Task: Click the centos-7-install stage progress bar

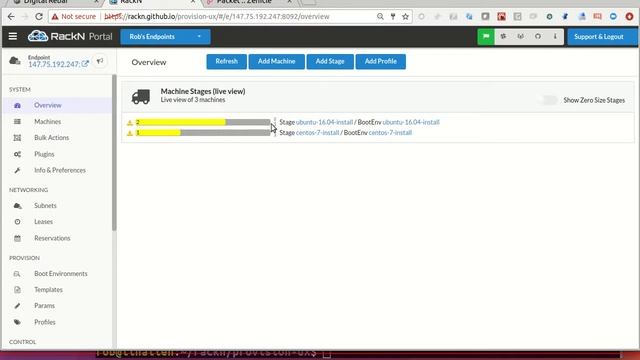Action: (x=203, y=133)
